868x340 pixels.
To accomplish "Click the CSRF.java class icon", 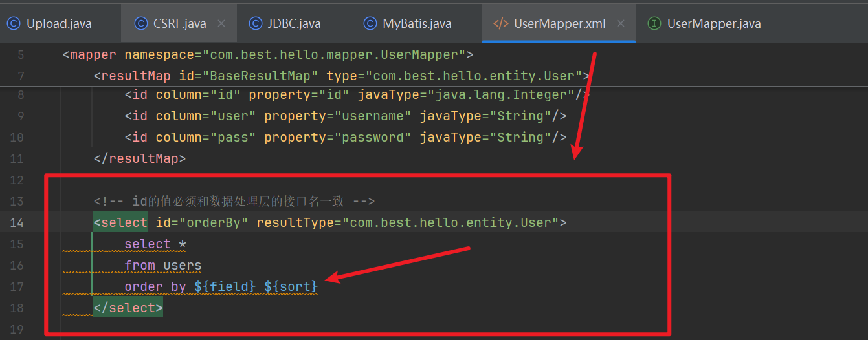I will pyautogui.click(x=140, y=24).
